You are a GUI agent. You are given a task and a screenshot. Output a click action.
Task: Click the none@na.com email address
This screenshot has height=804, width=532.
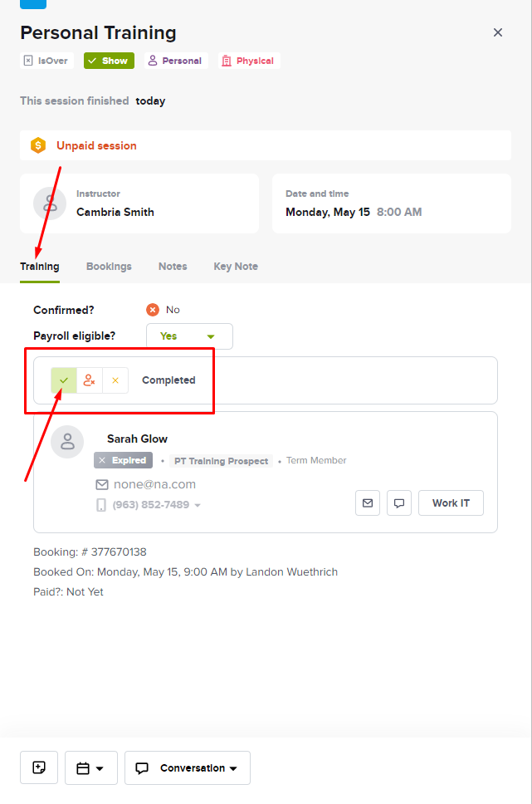tap(154, 484)
